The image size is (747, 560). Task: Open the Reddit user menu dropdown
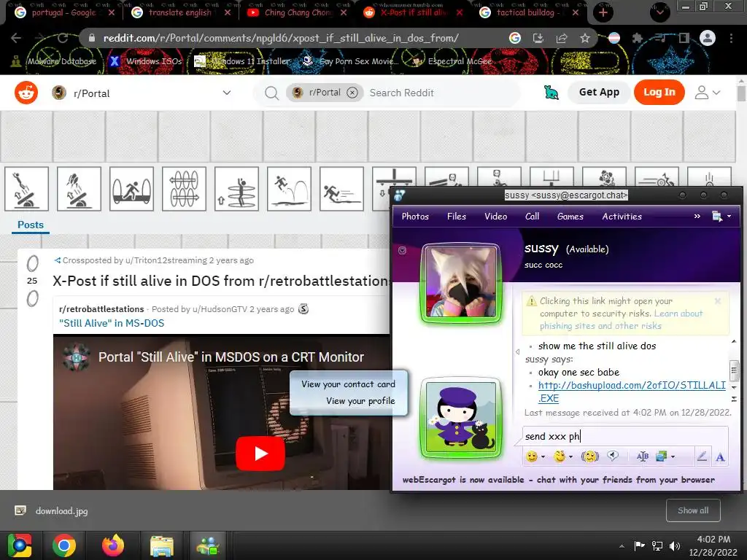point(708,93)
